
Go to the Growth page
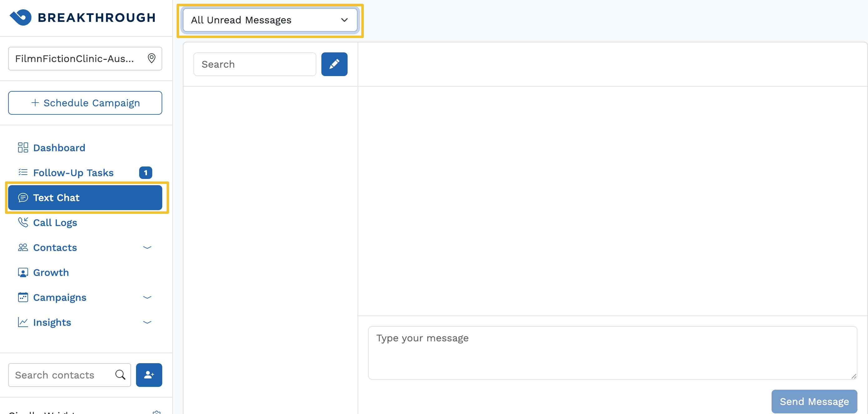(51, 273)
